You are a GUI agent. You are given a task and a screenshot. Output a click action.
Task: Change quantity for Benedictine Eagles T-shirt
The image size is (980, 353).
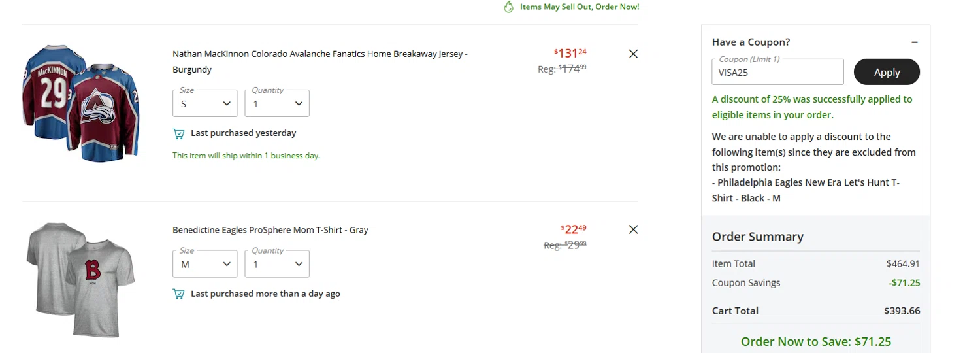pos(277,264)
